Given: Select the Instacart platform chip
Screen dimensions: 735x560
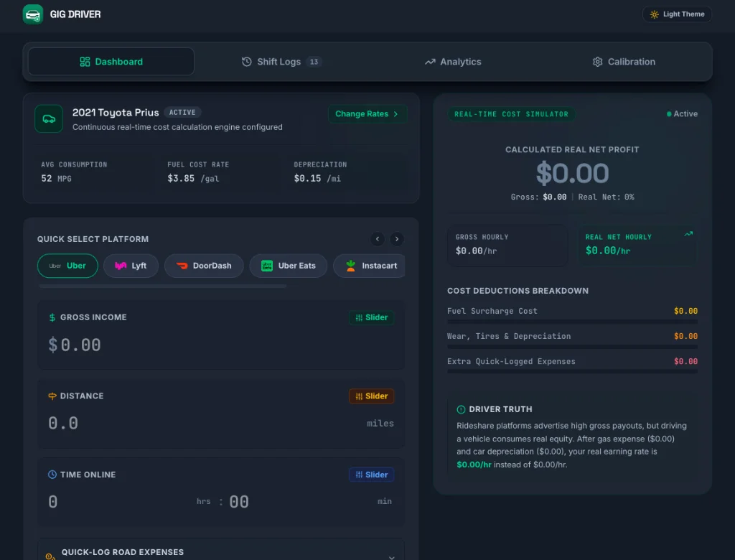Looking at the screenshot, I should pos(370,266).
